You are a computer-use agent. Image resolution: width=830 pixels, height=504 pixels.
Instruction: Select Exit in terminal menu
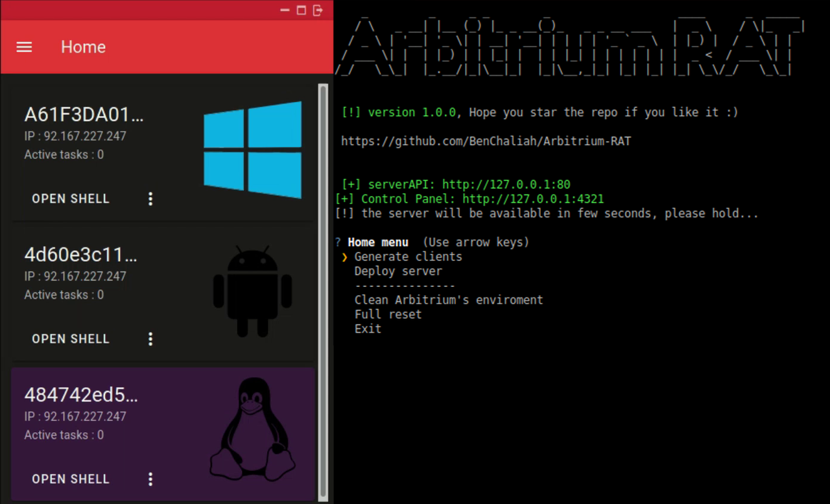pos(368,329)
